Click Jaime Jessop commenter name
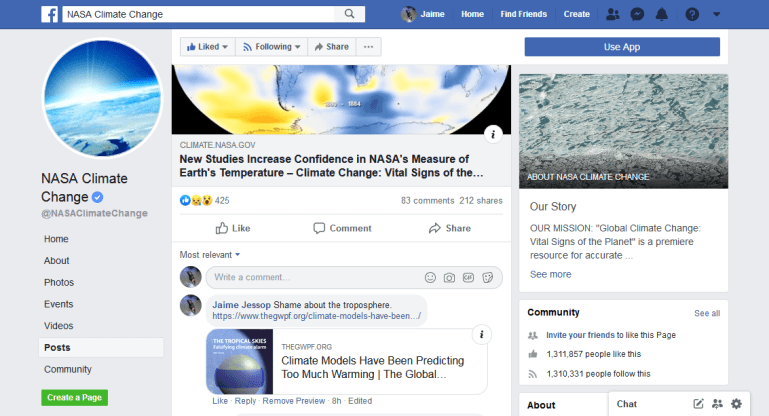This screenshot has width=769, height=416. click(x=241, y=305)
